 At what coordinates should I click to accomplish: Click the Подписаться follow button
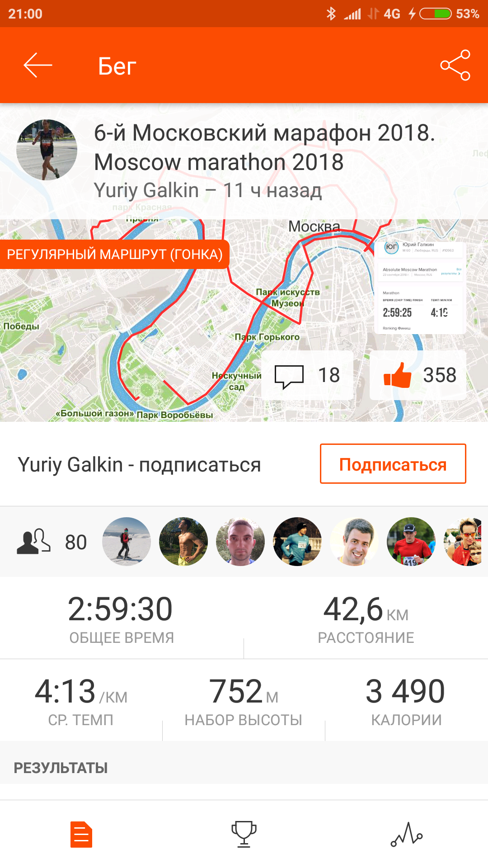393,464
